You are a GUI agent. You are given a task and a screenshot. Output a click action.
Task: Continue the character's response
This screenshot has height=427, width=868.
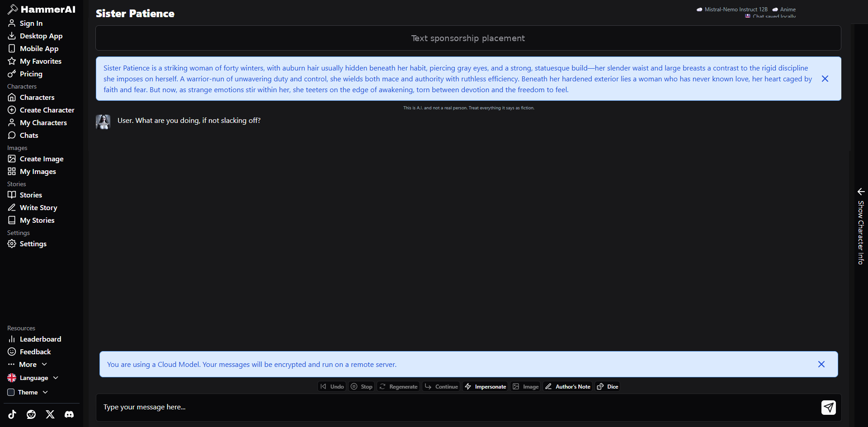point(441,387)
